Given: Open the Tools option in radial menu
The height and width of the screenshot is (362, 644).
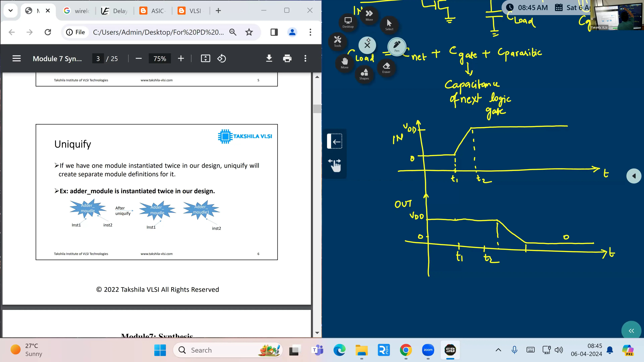Looking at the screenshot, I should click(x=337, y=41).
